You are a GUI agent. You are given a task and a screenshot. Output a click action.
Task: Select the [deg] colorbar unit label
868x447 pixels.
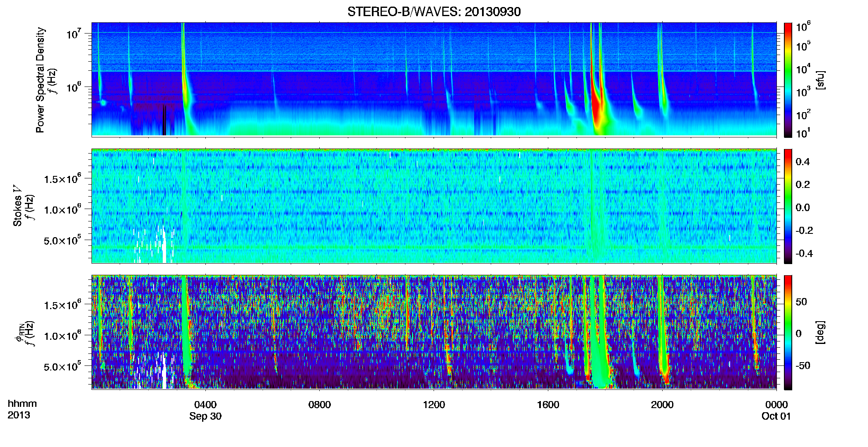click(x=820, y=332)
